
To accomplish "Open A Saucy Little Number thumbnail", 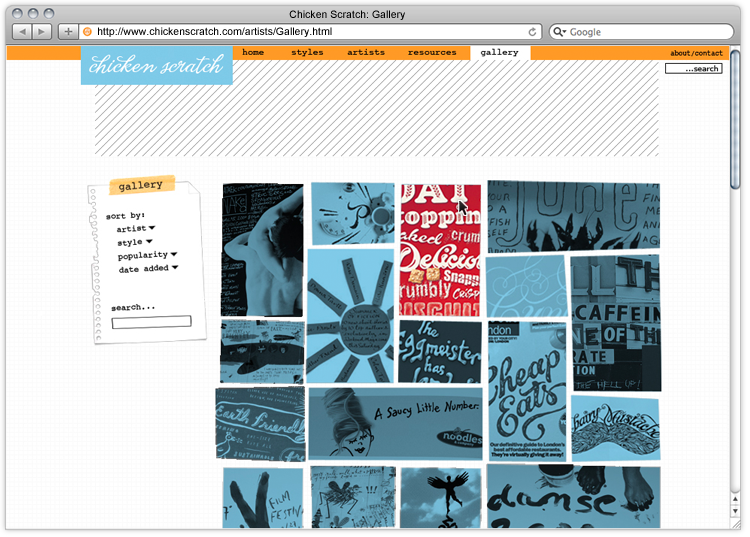I will (396, 424).
